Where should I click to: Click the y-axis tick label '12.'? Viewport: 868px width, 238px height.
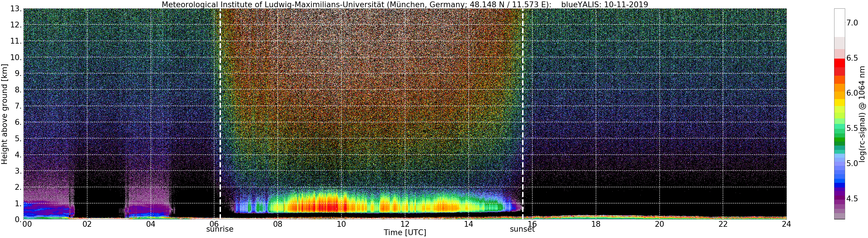coord(16,25)
